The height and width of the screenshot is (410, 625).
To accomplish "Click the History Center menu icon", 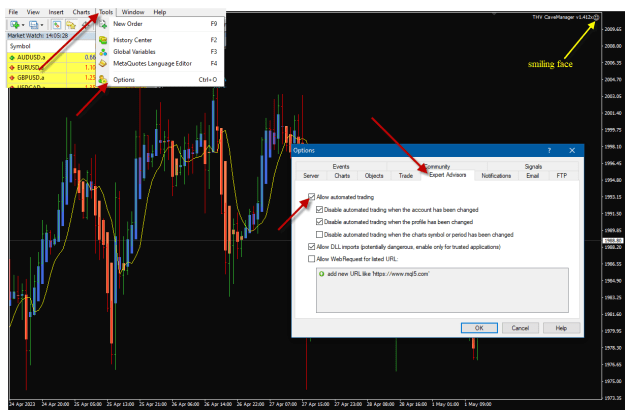I will (103, 40).
